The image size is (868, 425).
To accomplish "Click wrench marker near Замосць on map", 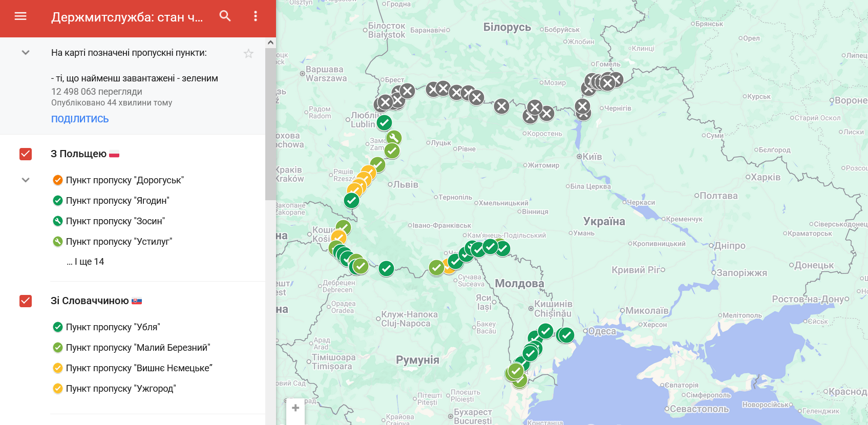I will click(x=394, y=138).
